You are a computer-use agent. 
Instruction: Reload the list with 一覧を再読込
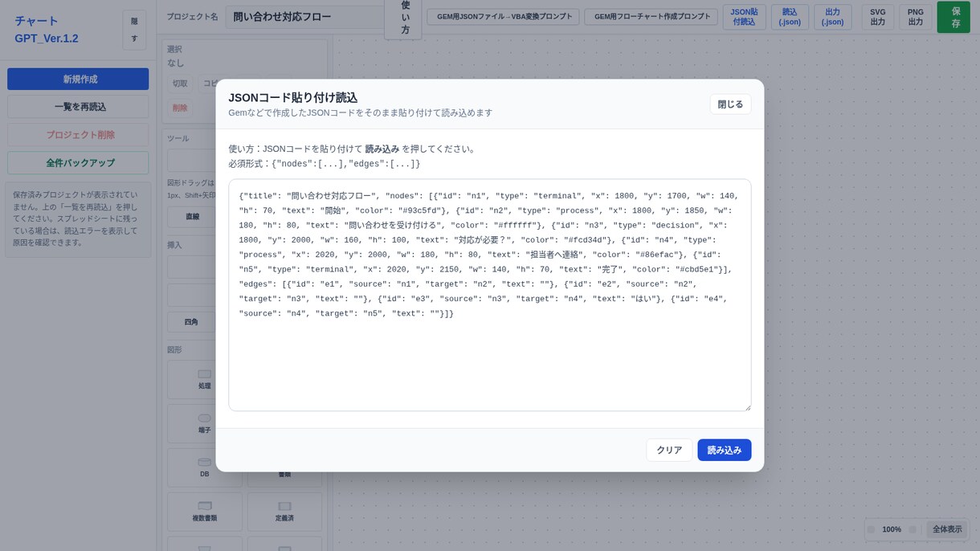coord(78,107)
